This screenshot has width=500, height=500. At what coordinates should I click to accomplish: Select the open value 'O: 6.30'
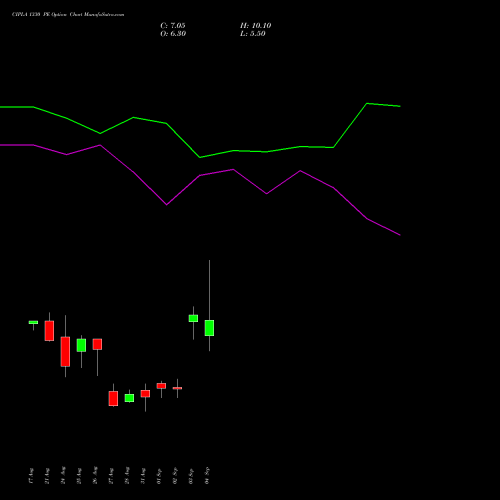173,34
